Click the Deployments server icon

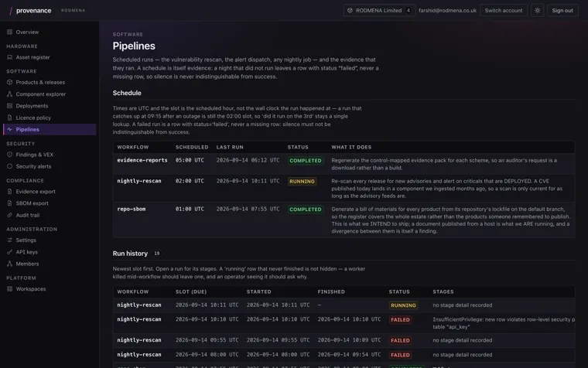(10, 106)
